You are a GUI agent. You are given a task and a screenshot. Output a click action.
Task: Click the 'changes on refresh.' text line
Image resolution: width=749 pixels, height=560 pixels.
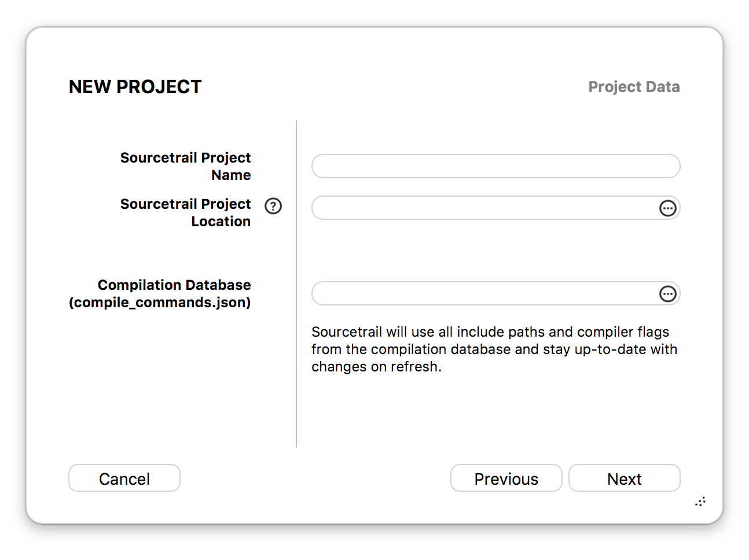tap(376, 367)
